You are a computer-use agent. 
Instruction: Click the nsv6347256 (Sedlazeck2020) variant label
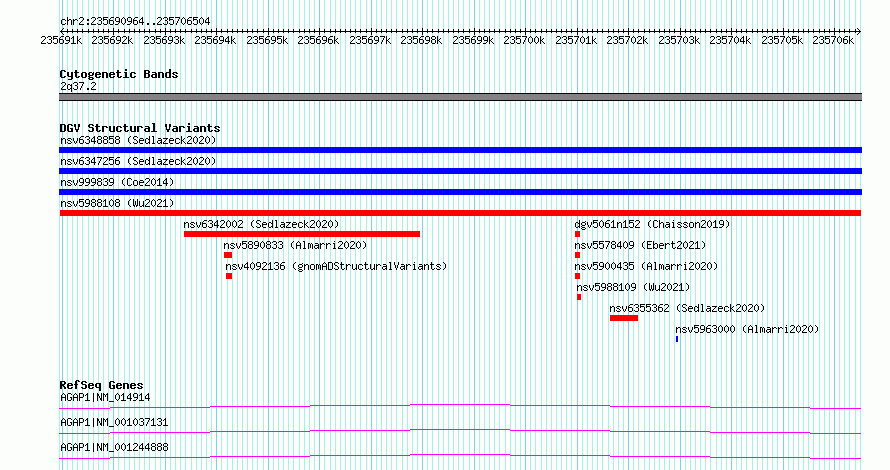[x=138, y=161]
